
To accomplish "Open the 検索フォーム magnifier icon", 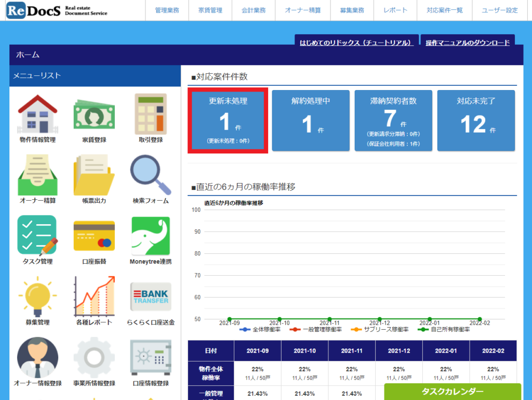I will point(151,175).
